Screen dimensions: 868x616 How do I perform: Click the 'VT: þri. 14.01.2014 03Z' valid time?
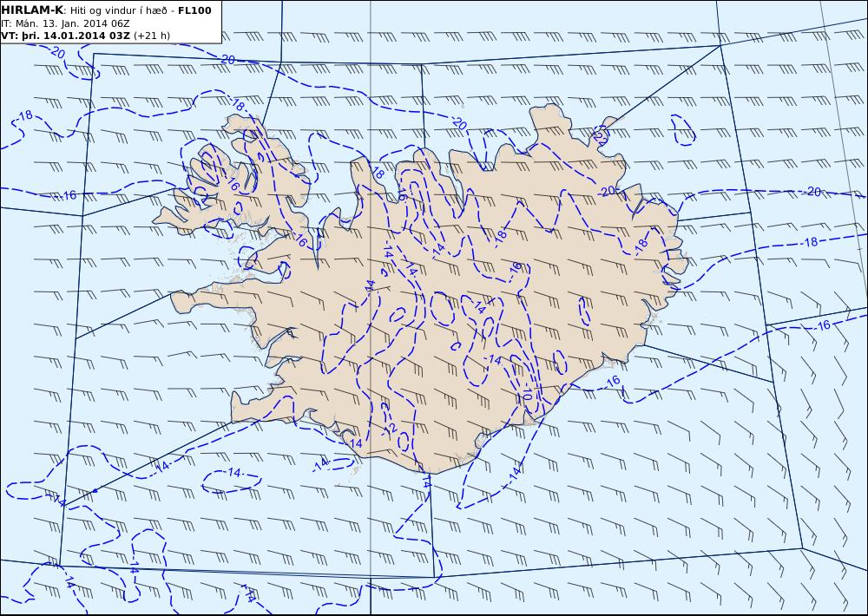pyautogui.click(x=65, y=36)
